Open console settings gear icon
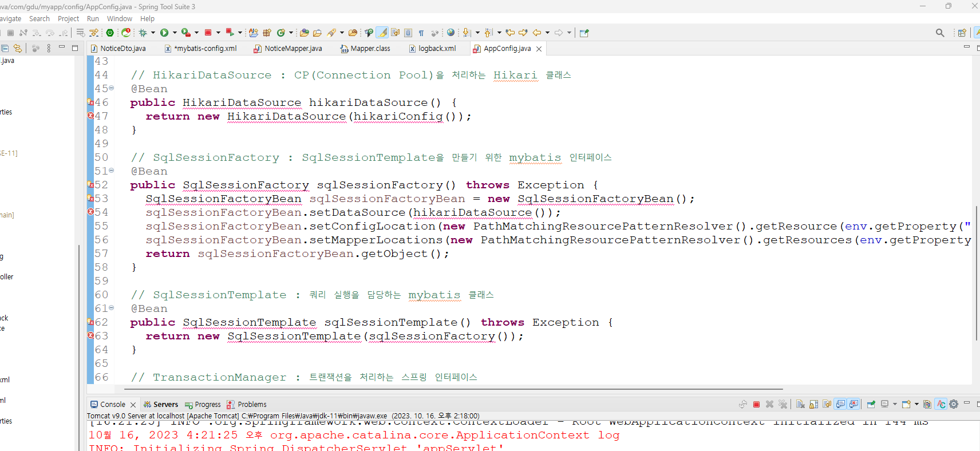This screenshot has height=451, width=980. click(954, 404)
